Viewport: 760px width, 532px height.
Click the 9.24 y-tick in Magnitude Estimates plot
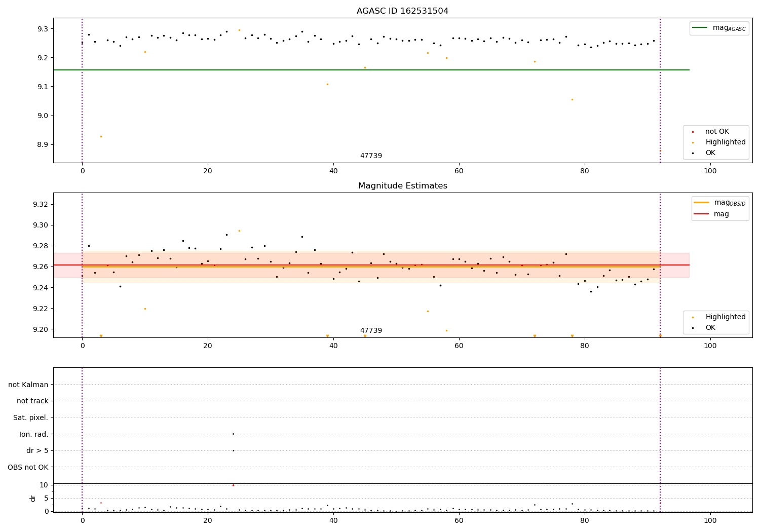[x=40, y=288]
